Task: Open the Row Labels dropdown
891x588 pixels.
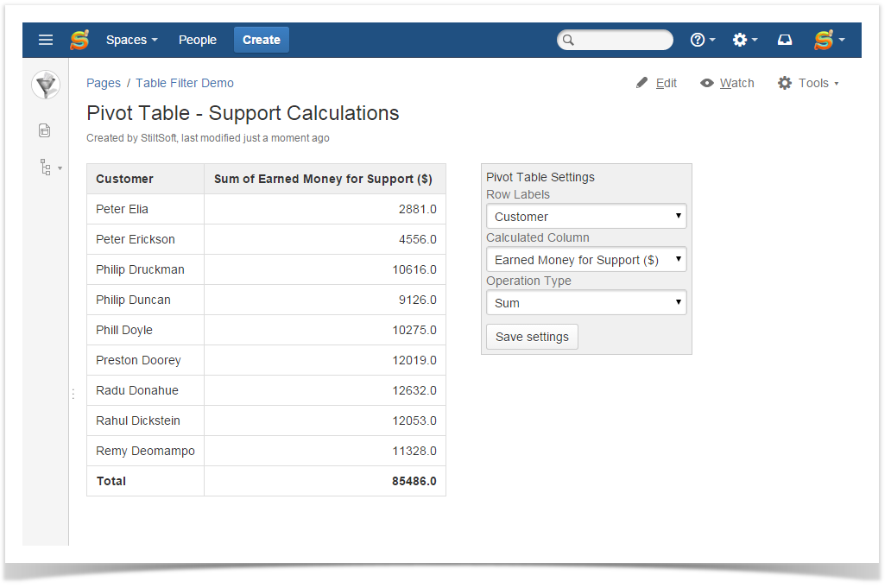Action: pos(586,217)
